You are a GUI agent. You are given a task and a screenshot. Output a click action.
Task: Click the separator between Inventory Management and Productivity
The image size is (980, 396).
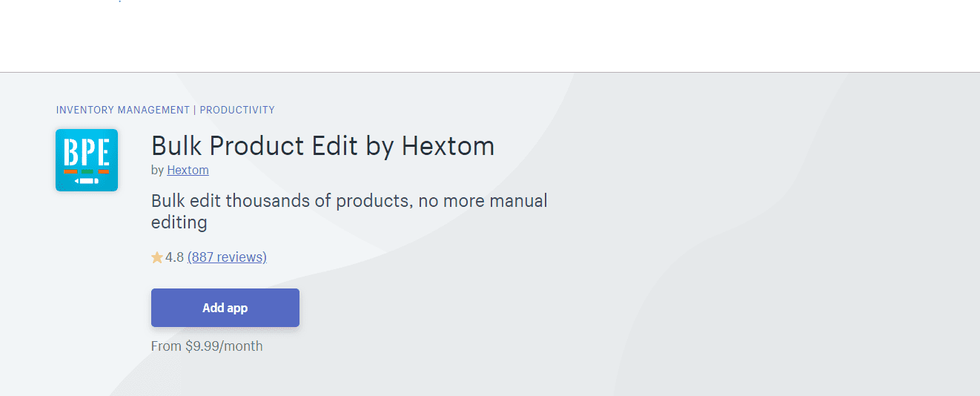pyautogui.click(x=195, y=110)
